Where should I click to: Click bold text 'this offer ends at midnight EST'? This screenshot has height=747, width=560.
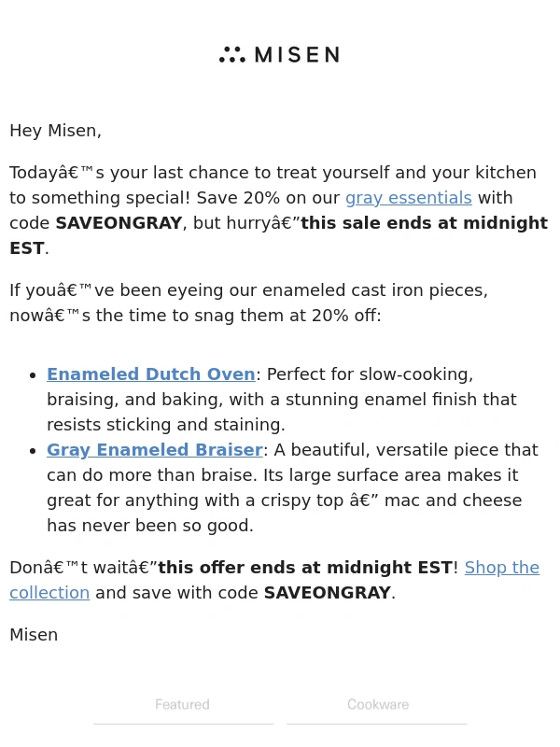(304, 568)
